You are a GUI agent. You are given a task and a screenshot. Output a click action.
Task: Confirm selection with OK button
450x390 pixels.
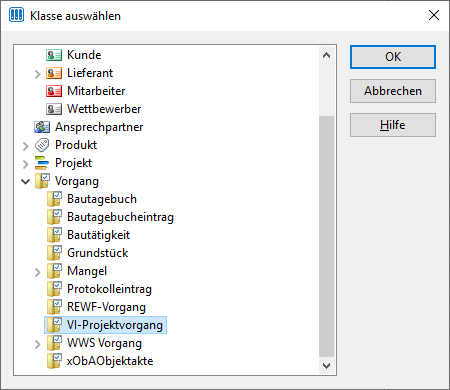click(393, 57)
